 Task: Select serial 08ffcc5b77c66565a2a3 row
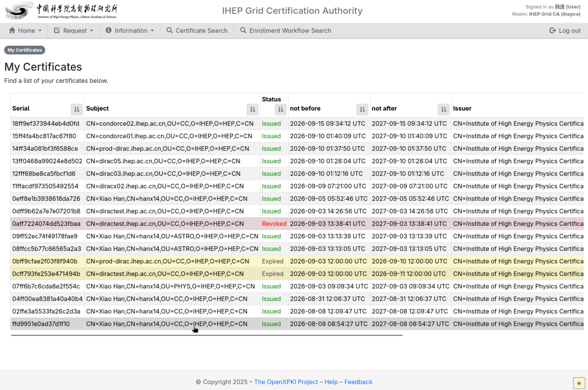[297, 249]
